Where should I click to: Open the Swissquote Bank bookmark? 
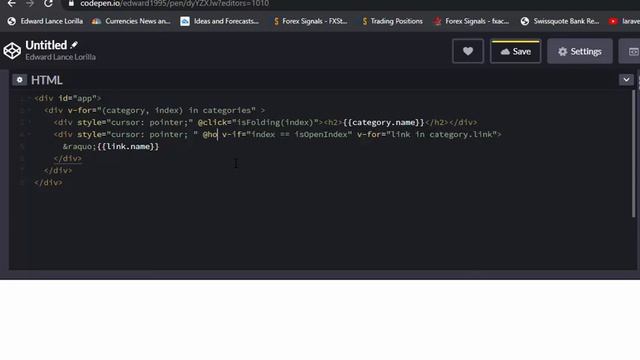coord(560,21)
